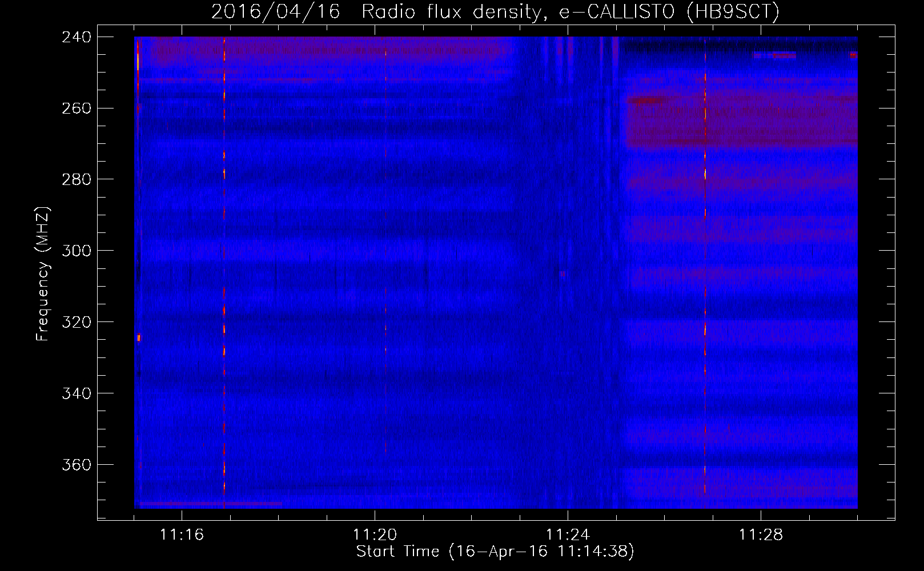This screenshot has width=924, height=571.
Task: Click the 280 frequency tick label
Action: [77, 180]
